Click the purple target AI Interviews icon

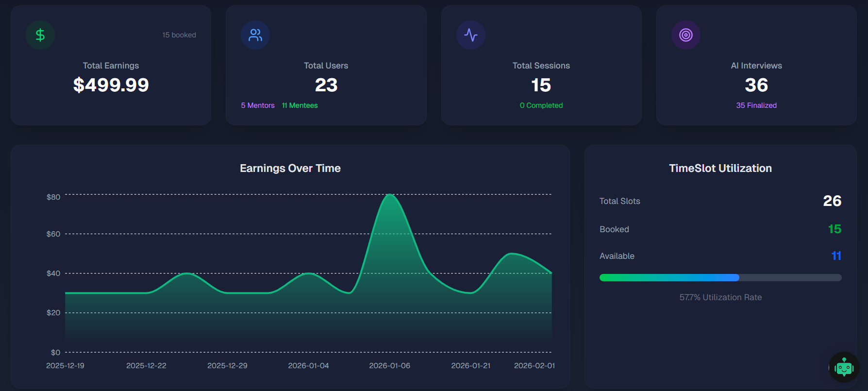coord(686,35)
